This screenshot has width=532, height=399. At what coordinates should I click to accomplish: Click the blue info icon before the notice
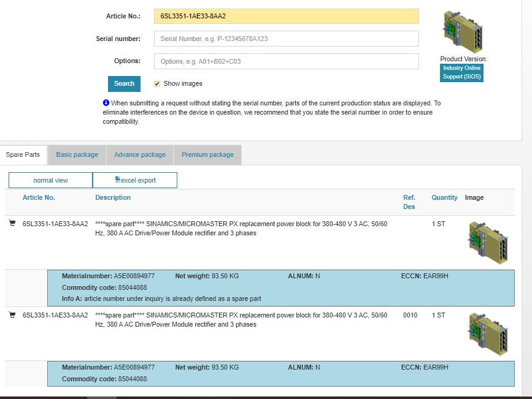[x=106, y=102]
